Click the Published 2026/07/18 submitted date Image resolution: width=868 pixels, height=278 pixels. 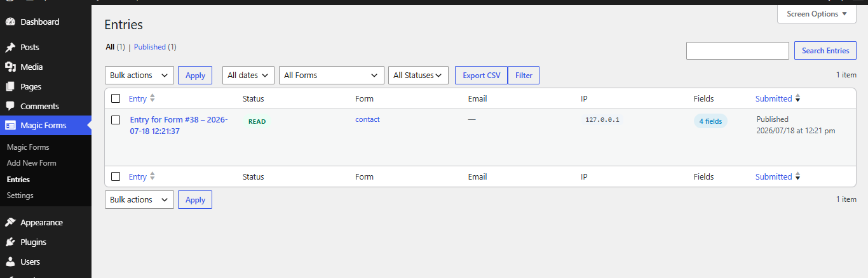(x=796, y=125)
